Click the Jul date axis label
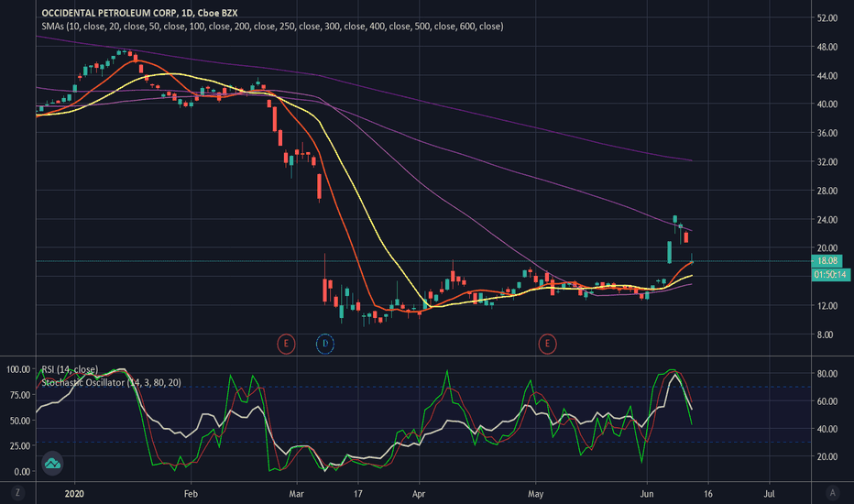The width and height of the screenshot is (854, 504). [769, 494]
